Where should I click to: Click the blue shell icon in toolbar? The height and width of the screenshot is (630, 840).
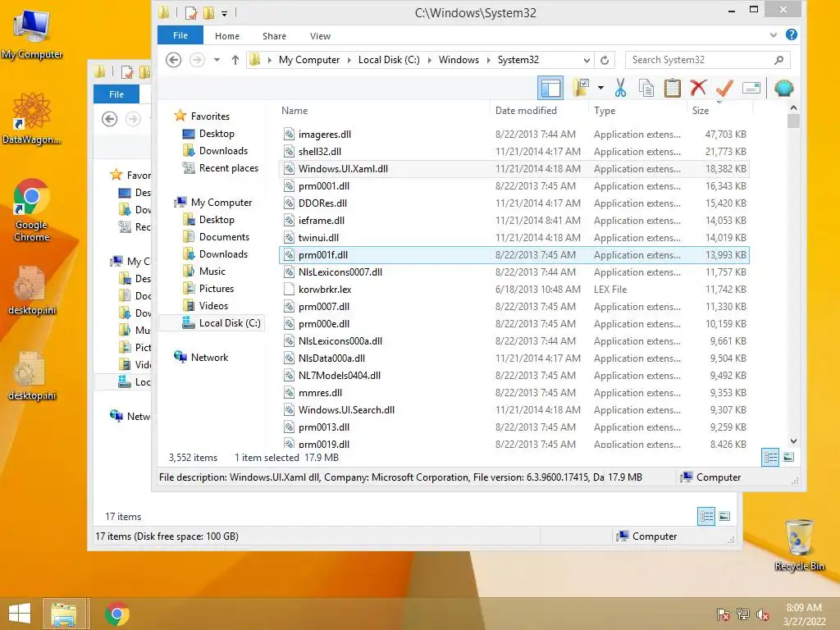click(783, 88)
